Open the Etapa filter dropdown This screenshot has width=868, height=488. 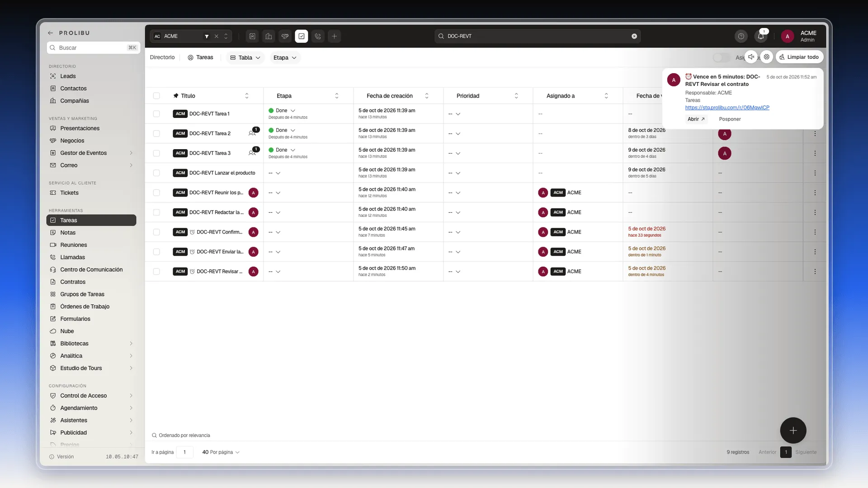tap(285, 57)
